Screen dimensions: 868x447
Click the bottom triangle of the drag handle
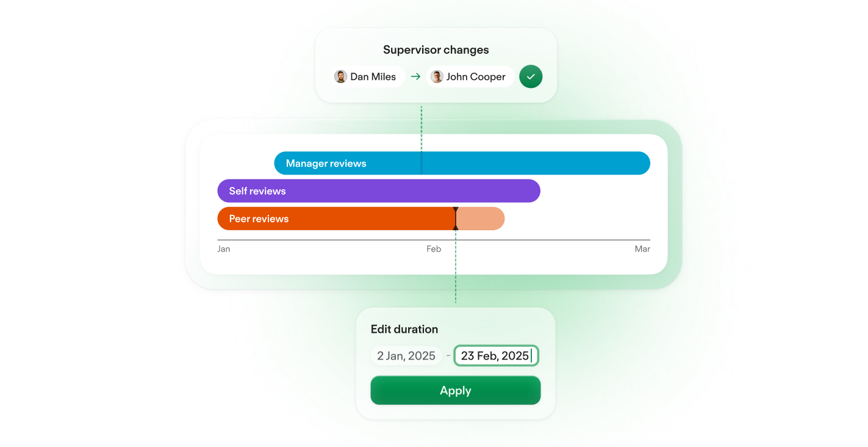pyautogui.click(x=455, y=227)
